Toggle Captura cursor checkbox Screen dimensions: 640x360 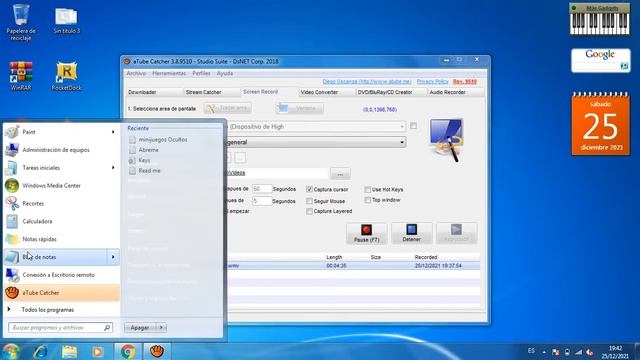coord(309,189)
